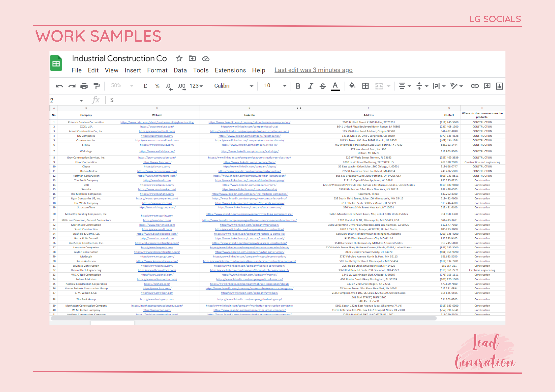Toggle strikethrough formatting
Image resolution: width=555 pixels, height=392 pixels.
323,86
